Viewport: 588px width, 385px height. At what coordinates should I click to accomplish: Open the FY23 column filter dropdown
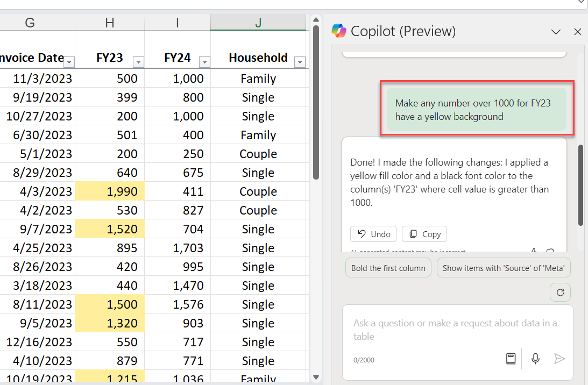138,62
